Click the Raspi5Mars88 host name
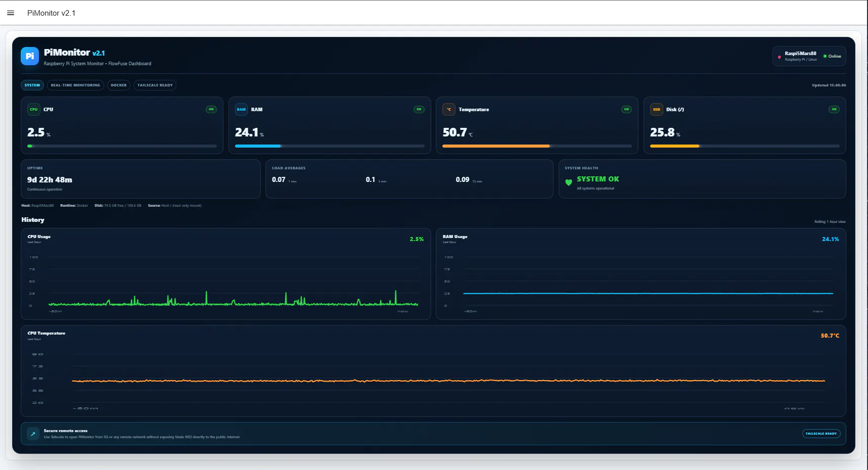868x470 pixels. pos(800,53)
